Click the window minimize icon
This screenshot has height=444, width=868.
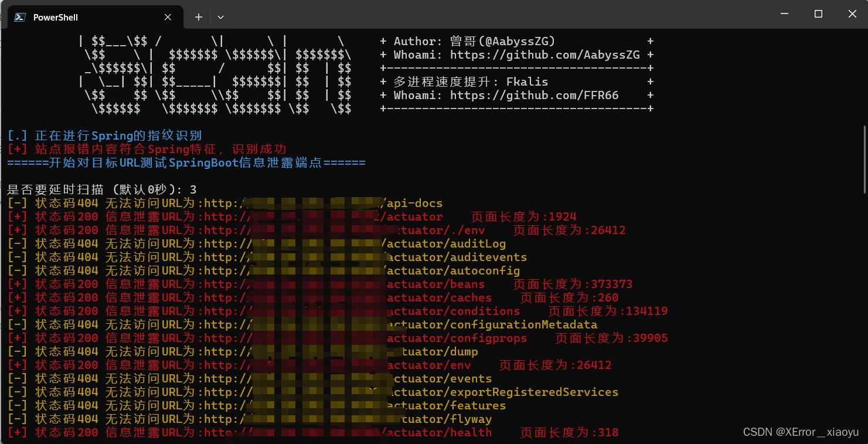(x=784, y=13)
